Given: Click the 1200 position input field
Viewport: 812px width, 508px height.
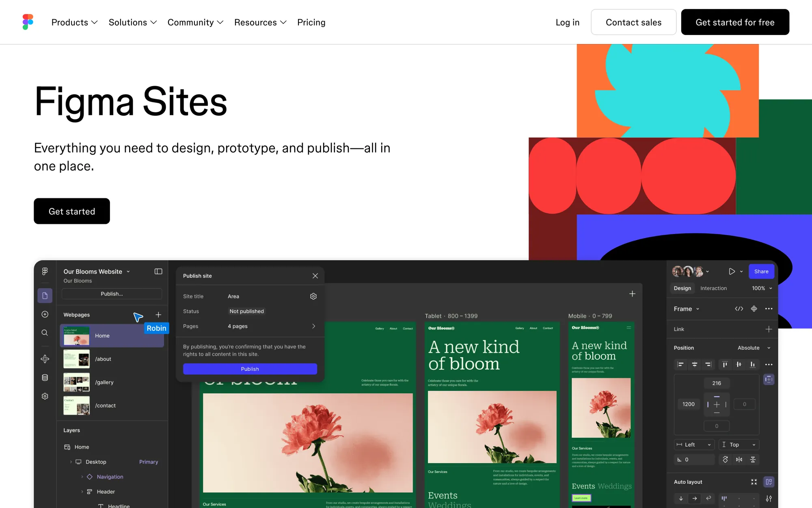Looking at the screenshot, I should (x=689, y=404).
